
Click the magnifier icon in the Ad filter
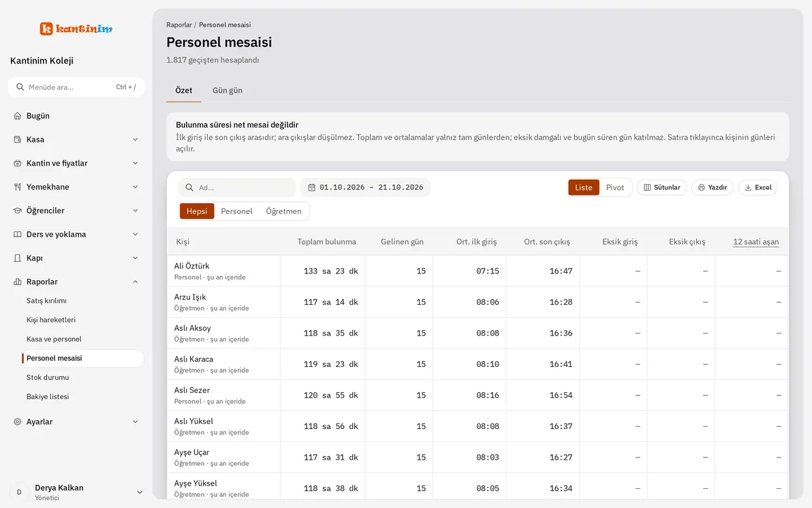189,188
